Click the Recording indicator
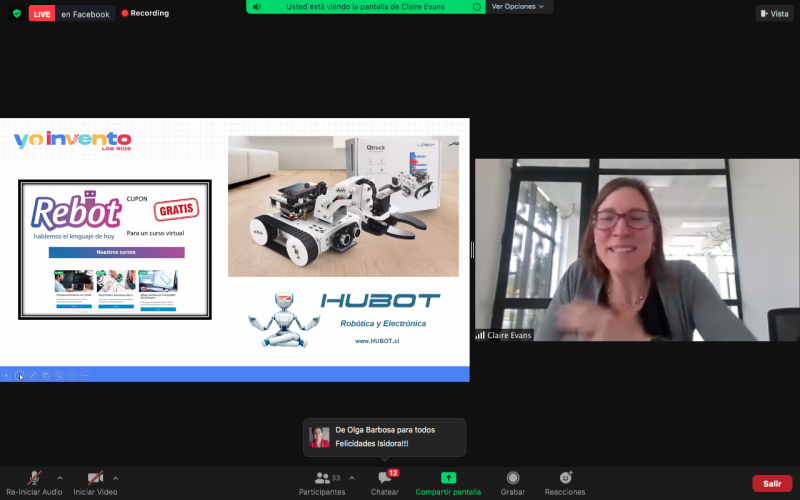This screenshot has height=500, width=800. point(145,13)
